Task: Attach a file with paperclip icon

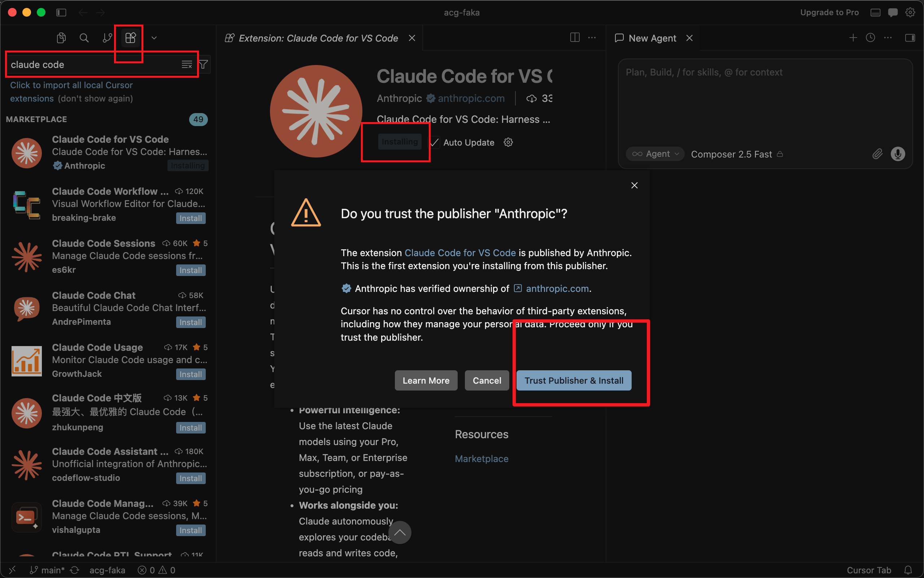Action: [877, 154]
